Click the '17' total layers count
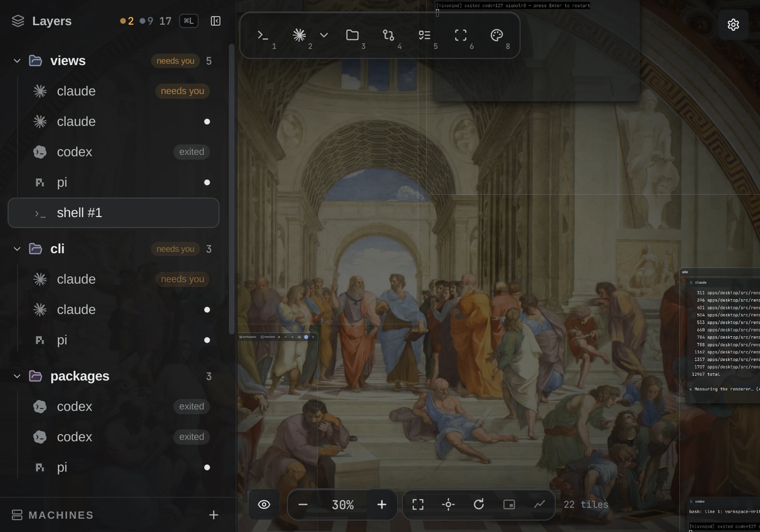 click(x=165, y=21)
